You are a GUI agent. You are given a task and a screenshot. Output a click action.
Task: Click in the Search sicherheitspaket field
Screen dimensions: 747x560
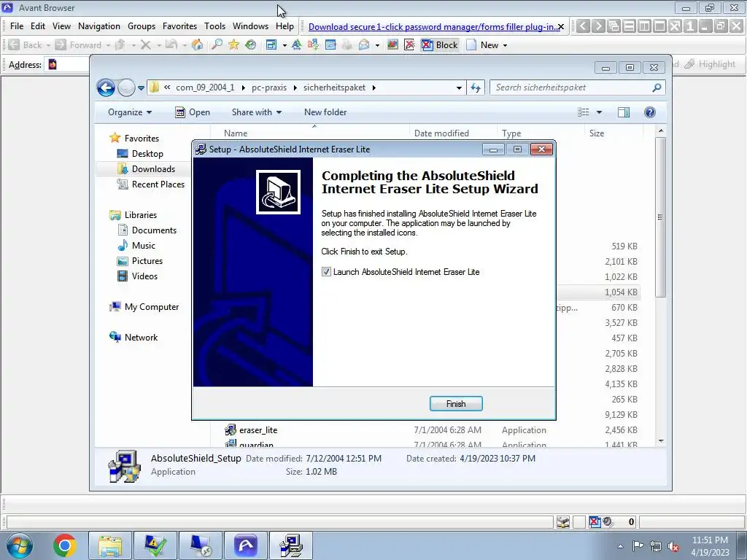coord(572,87)
